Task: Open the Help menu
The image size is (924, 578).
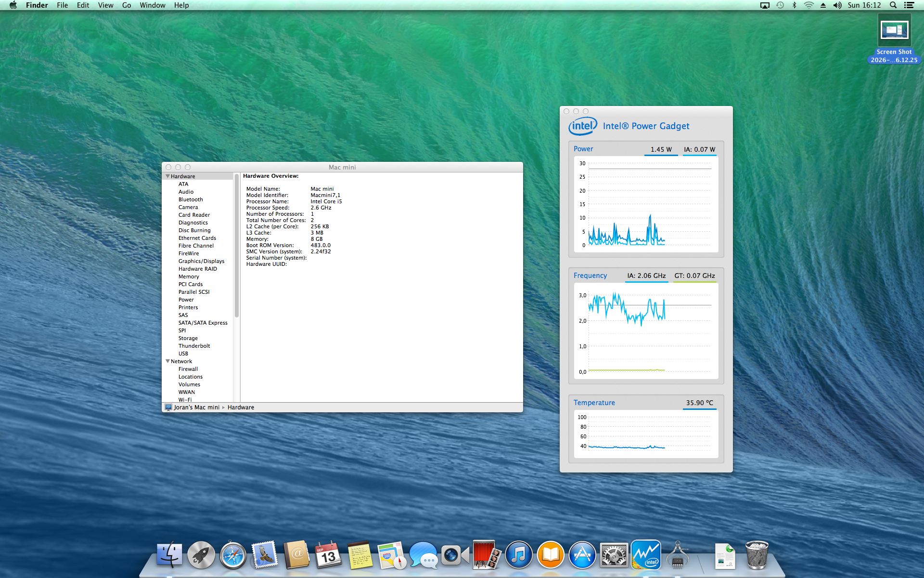Action: pos(181,5)
